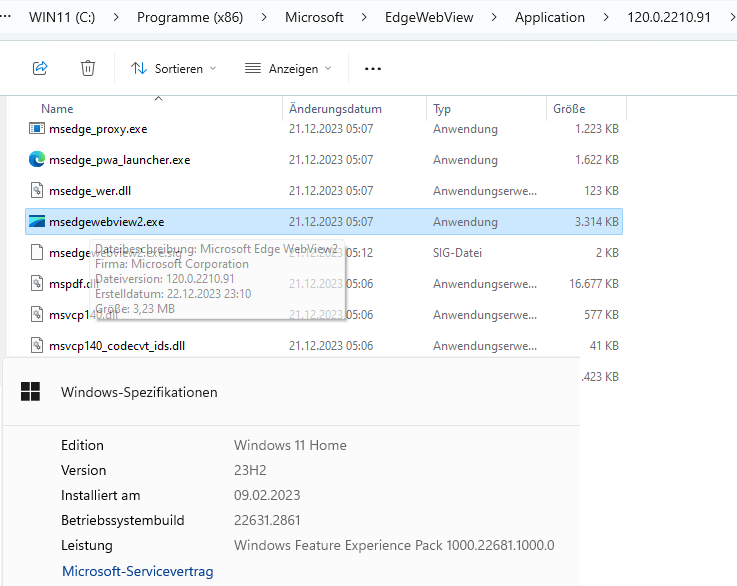
Task: Expand the chevron after Programme (x86)
Action: point(264,17)
